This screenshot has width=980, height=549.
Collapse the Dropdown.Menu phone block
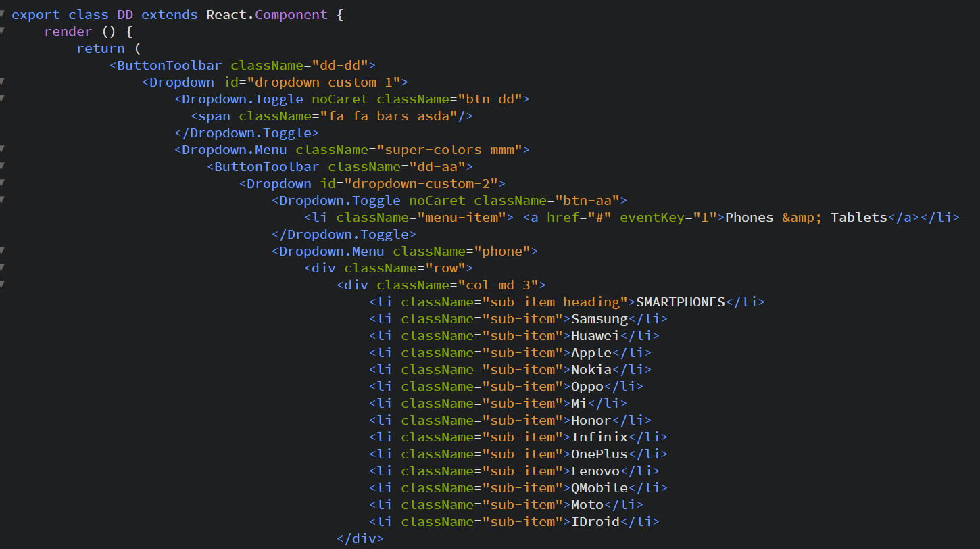[x=4, y=250]
